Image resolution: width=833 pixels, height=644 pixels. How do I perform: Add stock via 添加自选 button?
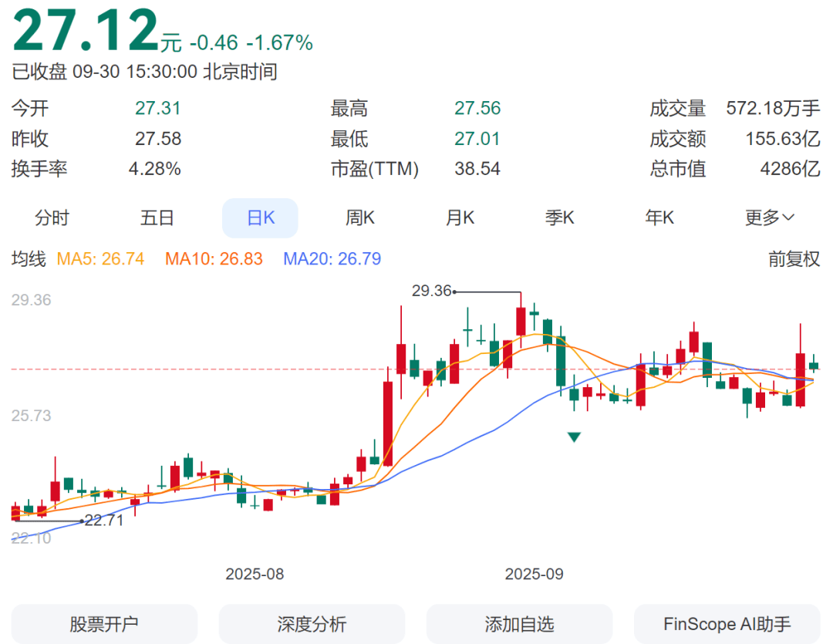click(x=519, y=624)
